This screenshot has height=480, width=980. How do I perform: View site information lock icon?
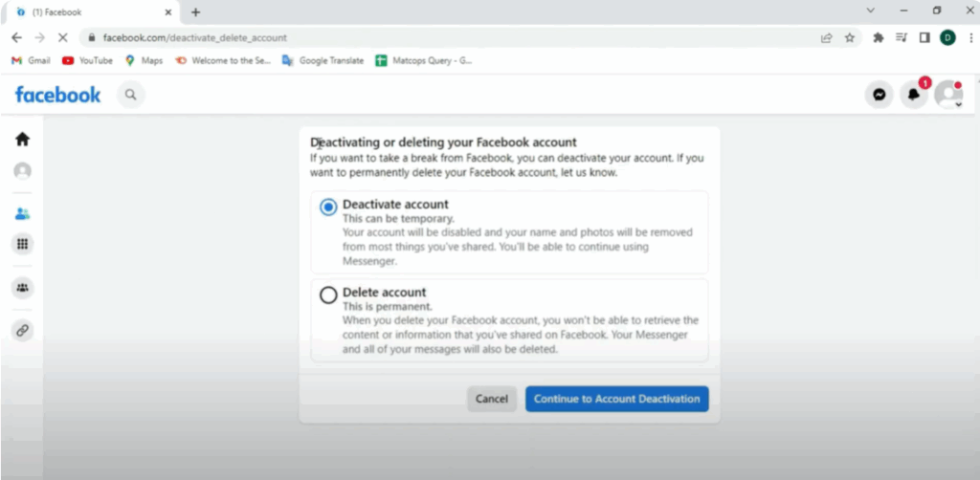(x=92, y=37)
